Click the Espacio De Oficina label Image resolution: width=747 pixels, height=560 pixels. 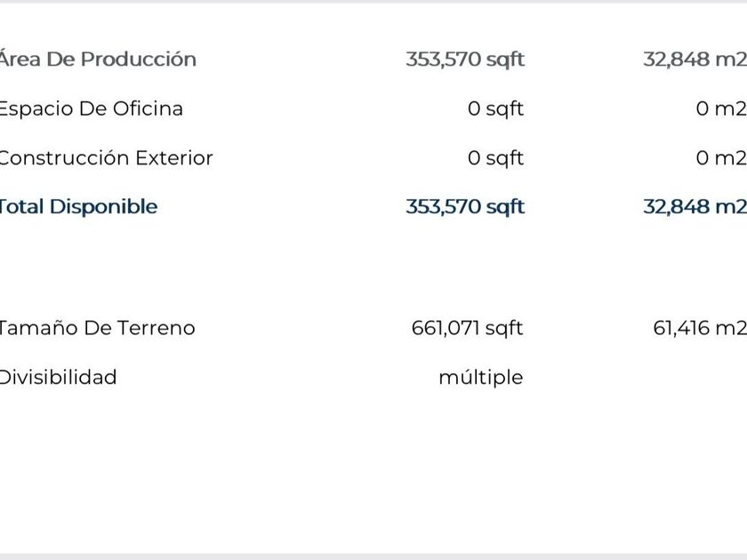point(90,108)
